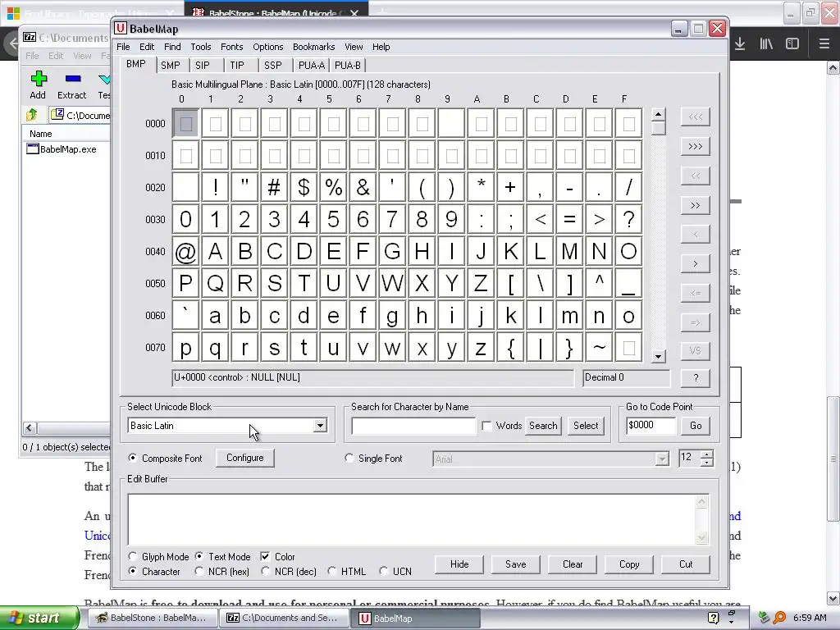Screen dimensions: 840x630
Task: Click the Cut button
Action: 686,564
